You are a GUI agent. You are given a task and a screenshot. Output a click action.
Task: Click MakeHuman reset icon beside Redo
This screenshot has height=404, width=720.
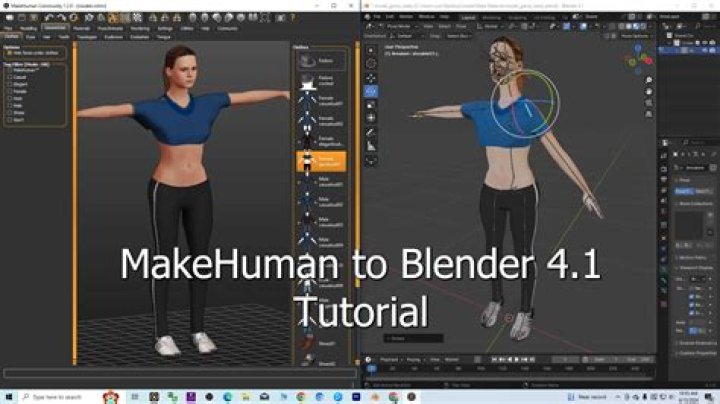point(73,18)
